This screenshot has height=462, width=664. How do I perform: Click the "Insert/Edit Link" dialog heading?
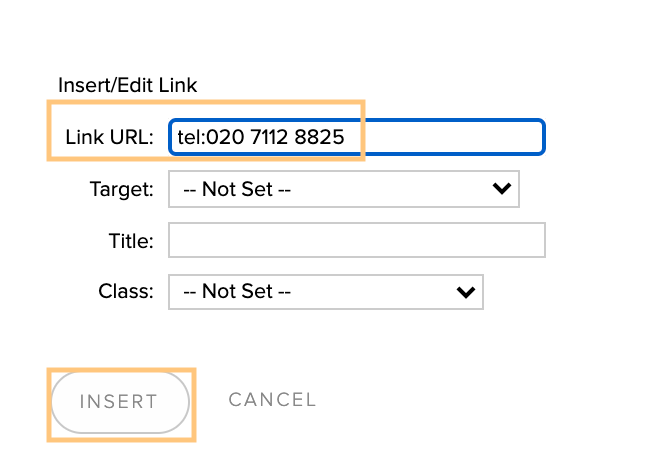pos(127,85)
